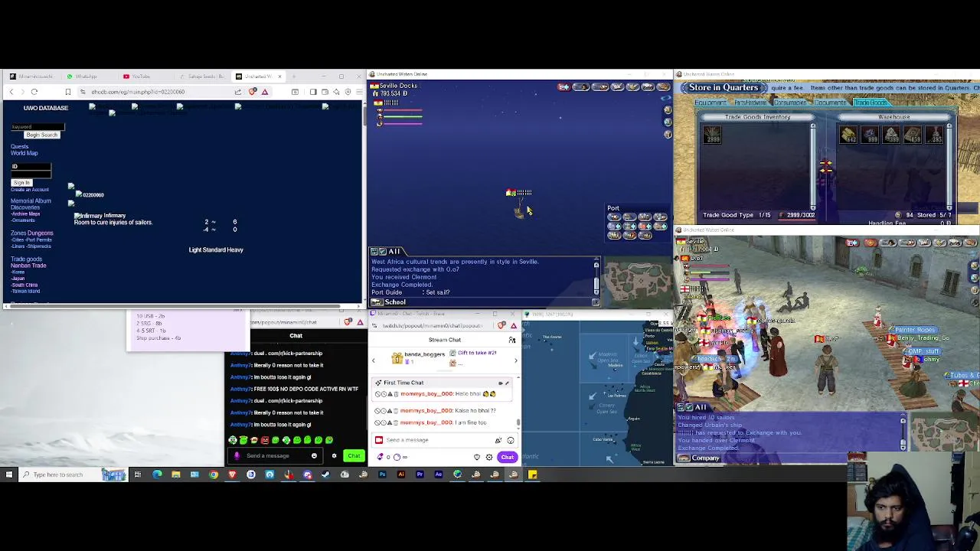Select the Equipment tab in Store in Quarters
Screen dimensions: 980x551
tap(710, 103)
